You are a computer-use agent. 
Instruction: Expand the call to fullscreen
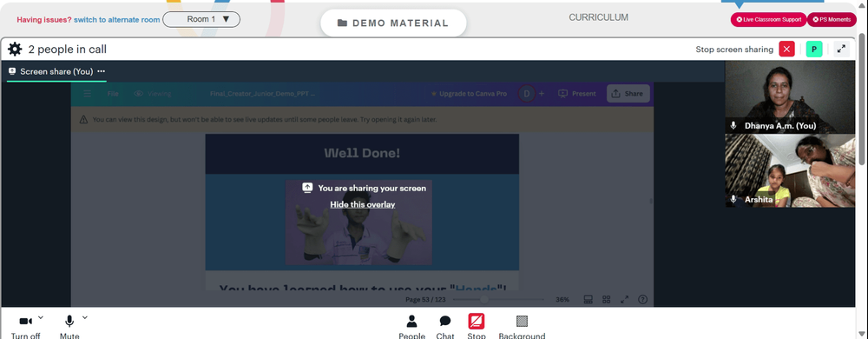841,50
